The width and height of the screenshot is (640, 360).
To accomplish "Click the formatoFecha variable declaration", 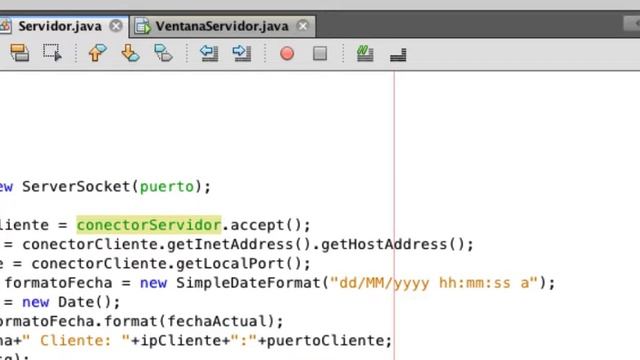I will 58,283.
